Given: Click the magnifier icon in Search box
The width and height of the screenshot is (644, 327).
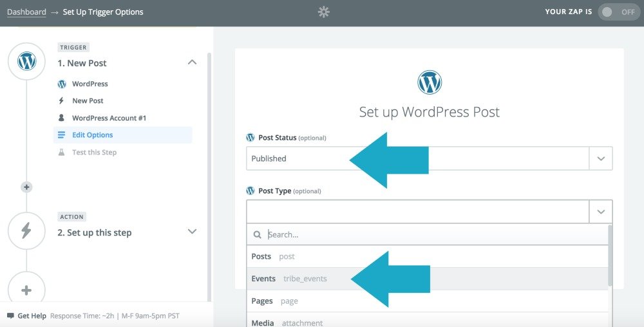Looking at the screenshot, I should tap(258, 235).
